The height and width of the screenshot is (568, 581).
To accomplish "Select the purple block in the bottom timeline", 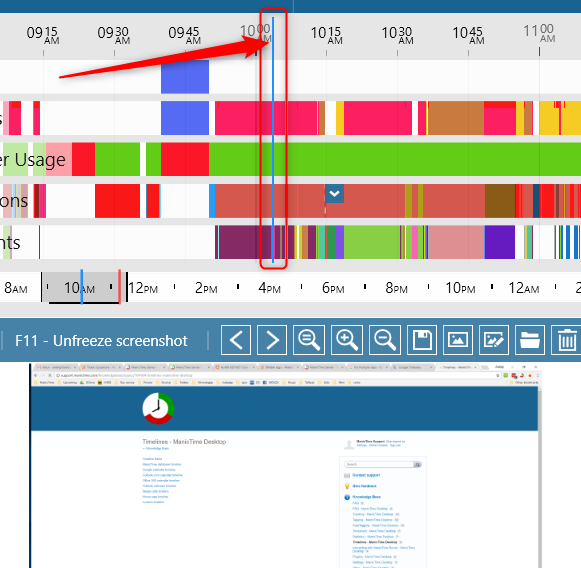I will point(499,242).
